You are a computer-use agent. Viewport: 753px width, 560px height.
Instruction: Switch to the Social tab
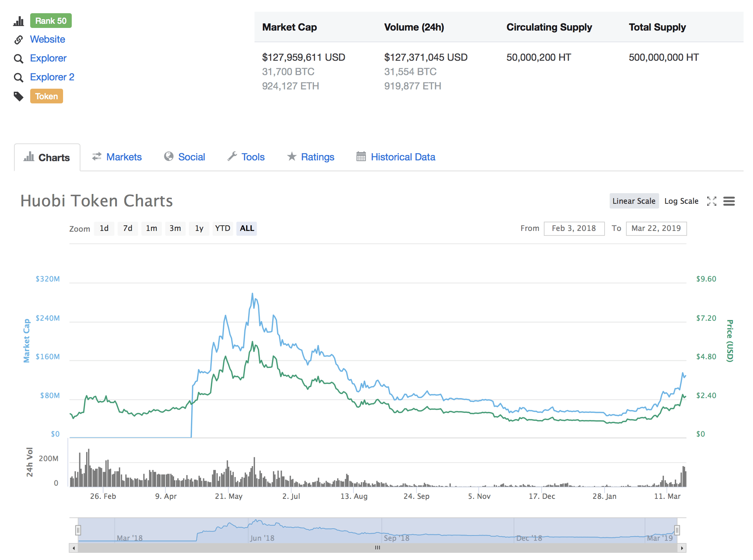(185, 157)
